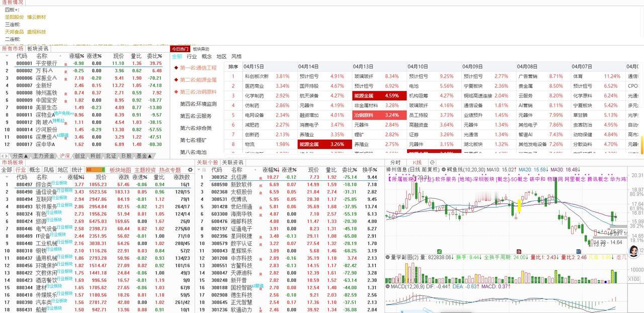
Task: Sort by 涨幅% in 市场板块 table
Action: 75,177
